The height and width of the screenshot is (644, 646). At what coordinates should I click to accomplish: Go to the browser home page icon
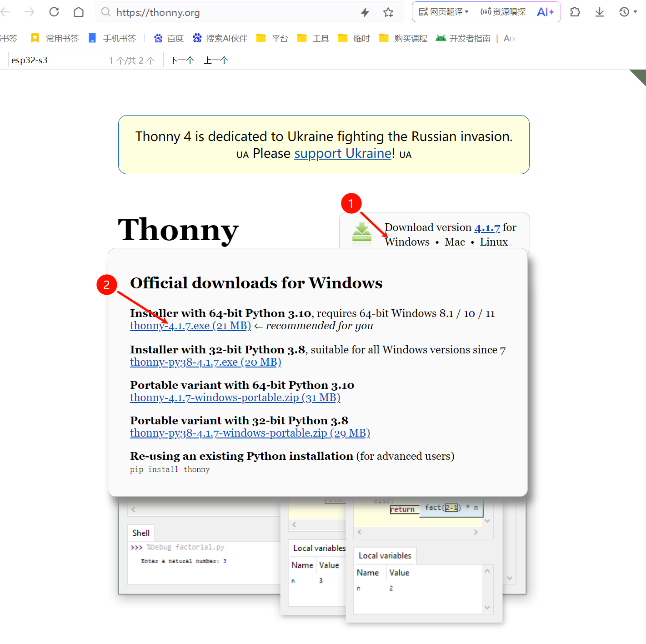point(79,12)
